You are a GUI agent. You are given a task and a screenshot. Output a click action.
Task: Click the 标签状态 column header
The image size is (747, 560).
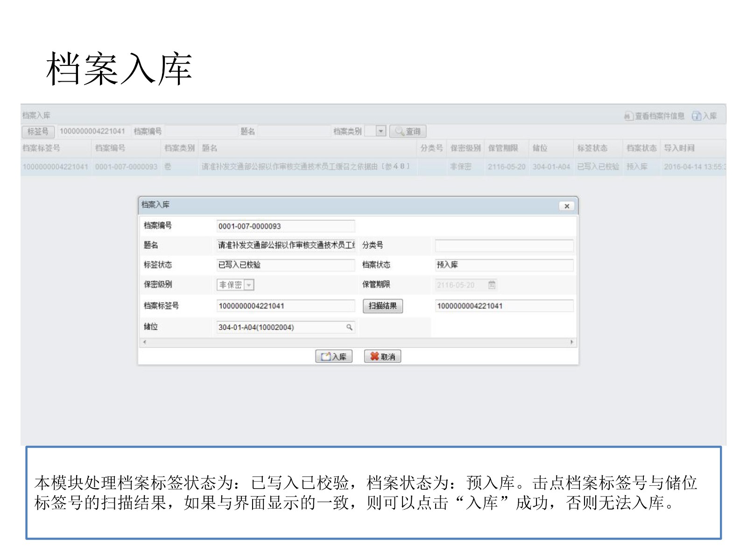[x=592, y=148]
